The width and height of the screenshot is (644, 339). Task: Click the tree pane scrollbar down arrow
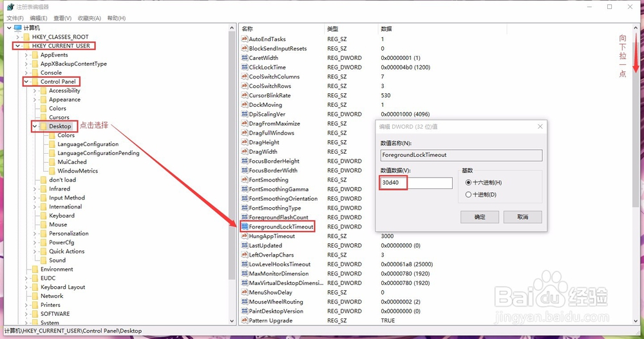point(232,321)
